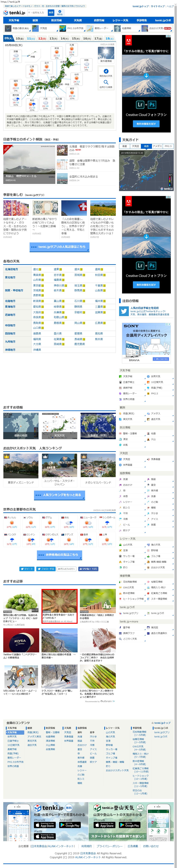Image resolution: width=177 pixels, height=868 pixels.
Task: Open the サイトマップ link at top
Action: point(157,6)
